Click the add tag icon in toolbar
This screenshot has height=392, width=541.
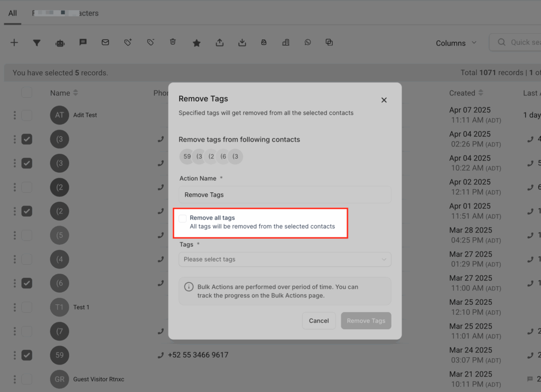click(128, 42)
